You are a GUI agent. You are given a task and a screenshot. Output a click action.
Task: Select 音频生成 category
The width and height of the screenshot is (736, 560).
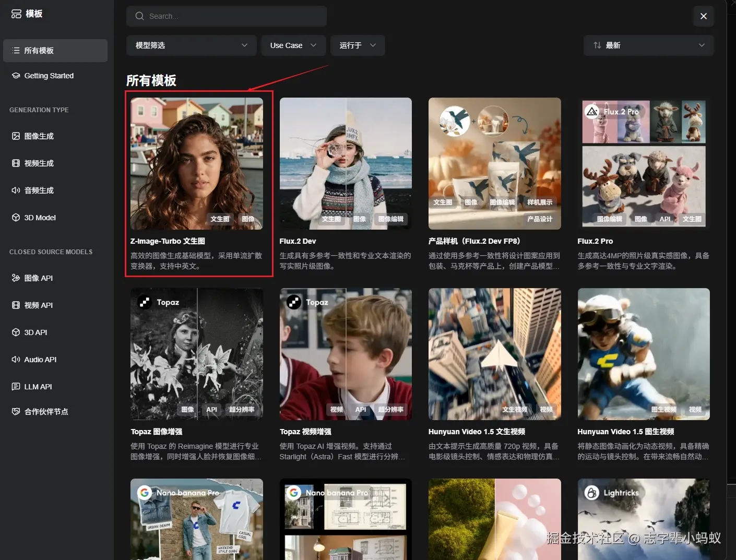55,190
